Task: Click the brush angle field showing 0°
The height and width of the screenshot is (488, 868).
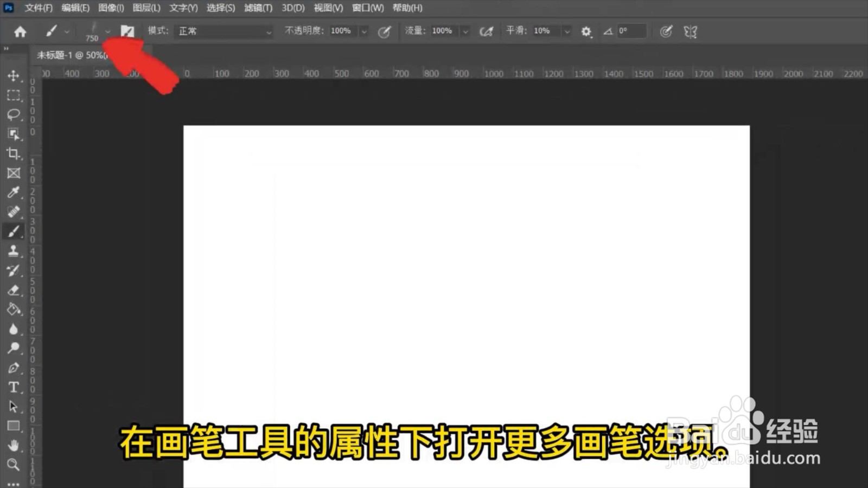Action: [x=631, y=31]
